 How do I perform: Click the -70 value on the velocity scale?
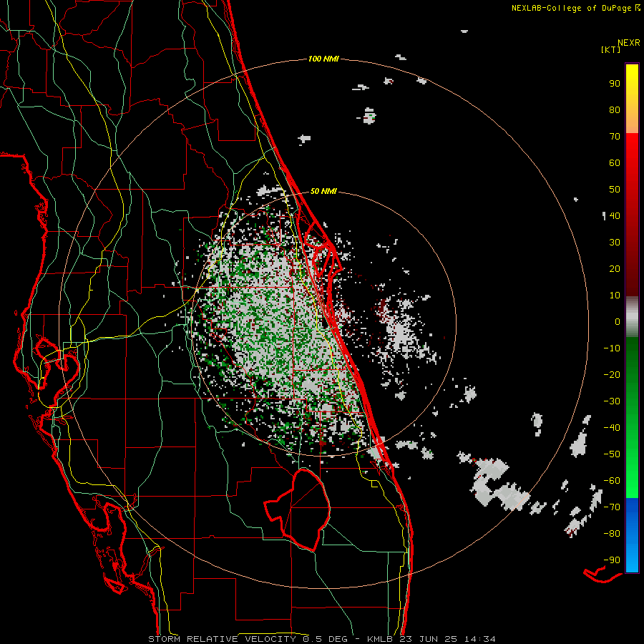click(612, 507)
